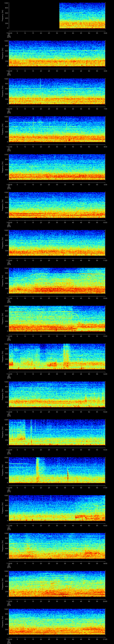The height and width of the screenshot is (644, 114).
Task: Select the '16:00' end time label
Action: tap(105, 450)
